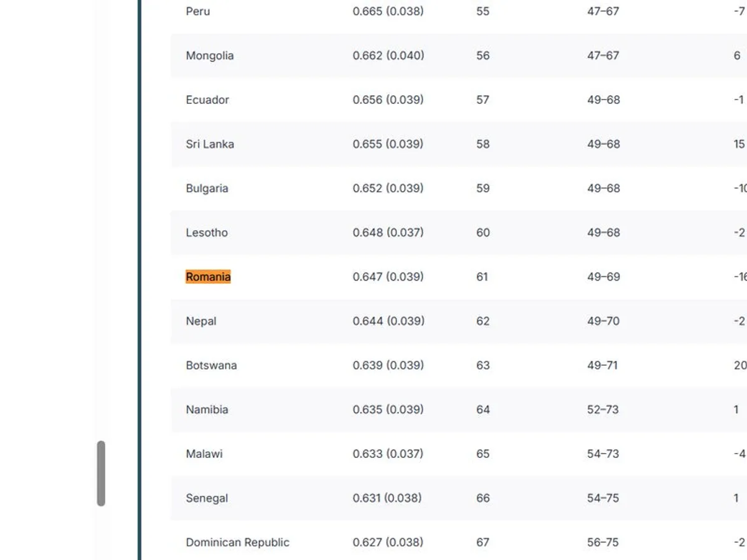Select rank number 58 for Sri Lanka
The width and height of the screenshot is (747, 560).
pyautogui.click(x=483, y=144)
